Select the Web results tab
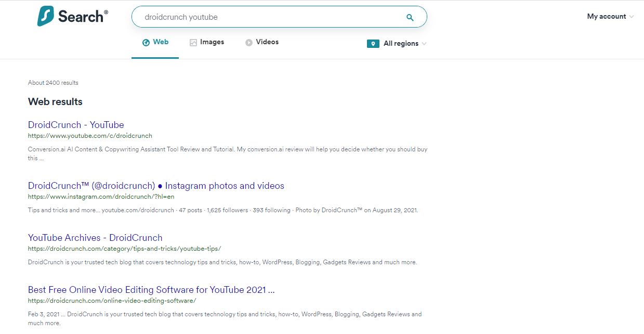The image size is (644, 334). pyautogui.click(x=160, y=42)
